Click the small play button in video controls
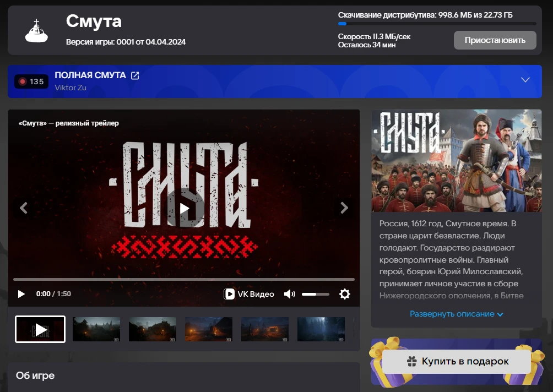The image size is (553, 392). [21, 294]
